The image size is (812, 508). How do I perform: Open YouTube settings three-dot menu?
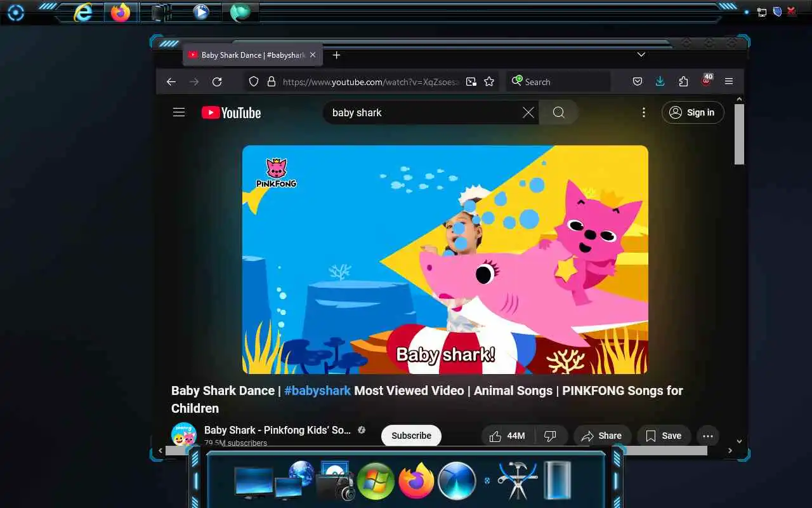pyautogui.click(x=644, y=112)
